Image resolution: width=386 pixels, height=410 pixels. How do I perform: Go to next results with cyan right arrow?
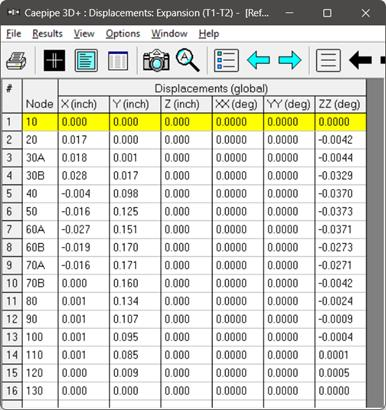point(290,60)
